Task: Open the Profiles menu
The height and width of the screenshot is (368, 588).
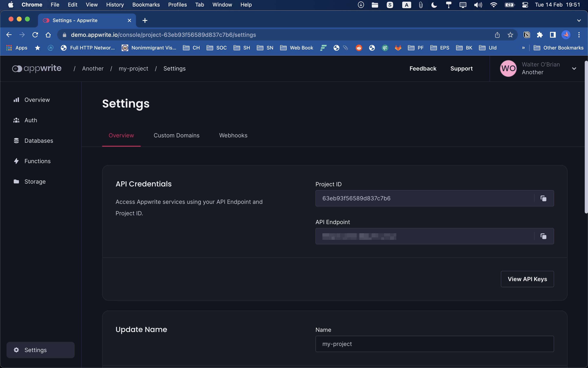Action: (x=177, y=5)
